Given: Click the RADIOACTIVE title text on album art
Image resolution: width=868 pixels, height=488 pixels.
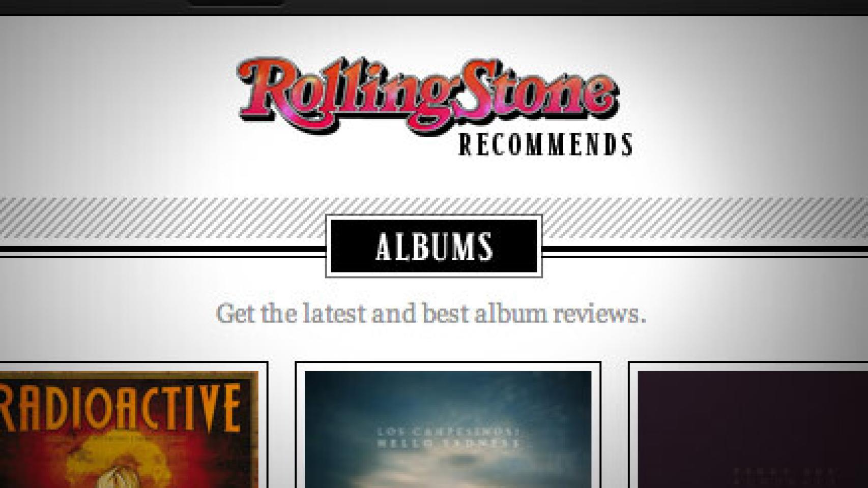Looking at the screenshot, I should pos(121,408).
